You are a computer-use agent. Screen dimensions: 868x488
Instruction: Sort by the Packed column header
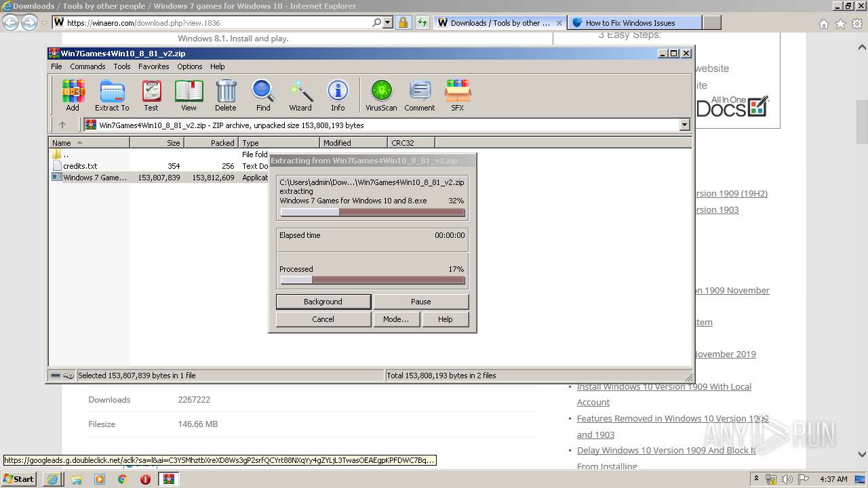[x=211, y=142]
